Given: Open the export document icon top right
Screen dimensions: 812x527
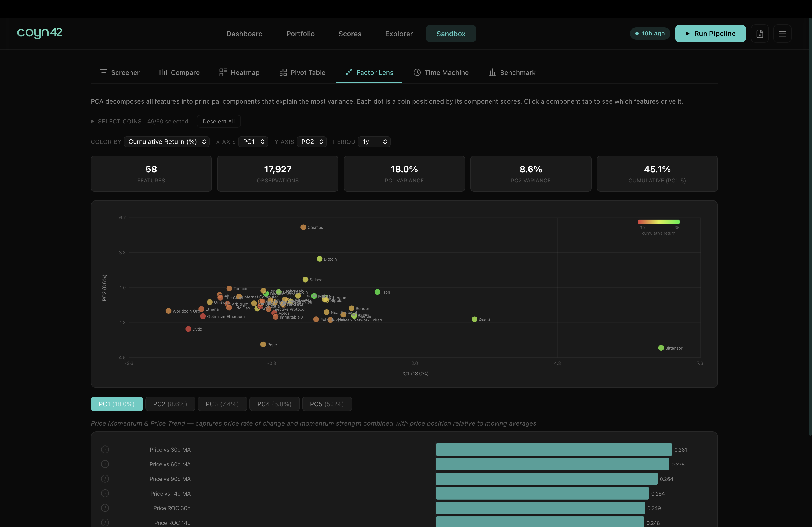Looking at the screenshot, I should [760, 33].
